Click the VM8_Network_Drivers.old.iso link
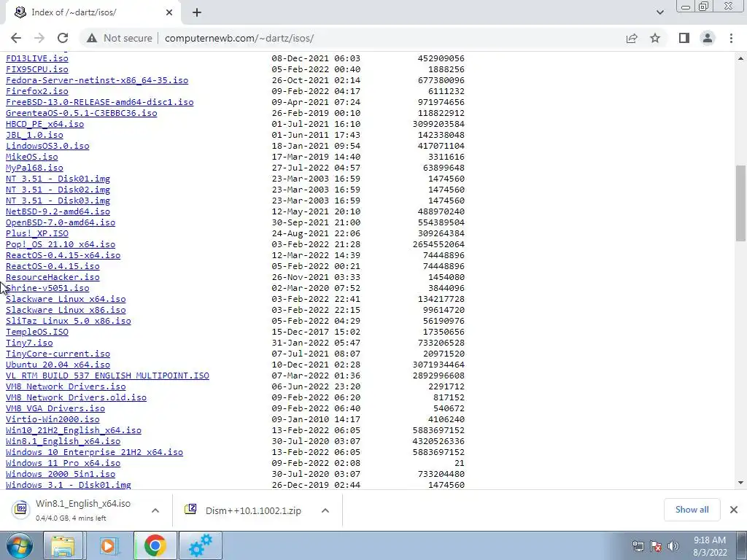 tap(76, 397)
